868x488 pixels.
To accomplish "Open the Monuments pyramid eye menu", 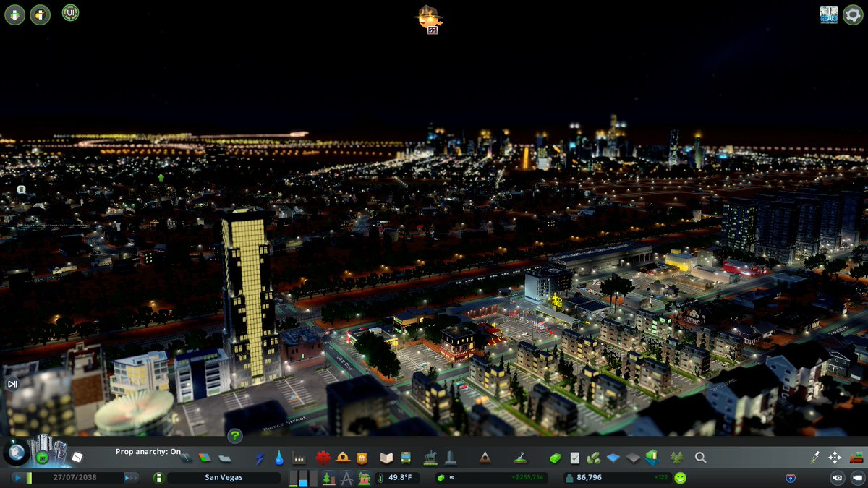I will click(x=485, y=458).
